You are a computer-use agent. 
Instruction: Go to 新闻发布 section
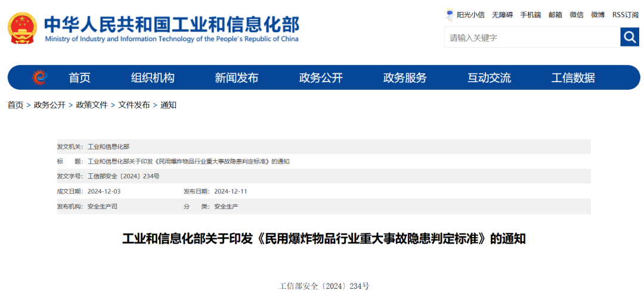pos(237,77)
